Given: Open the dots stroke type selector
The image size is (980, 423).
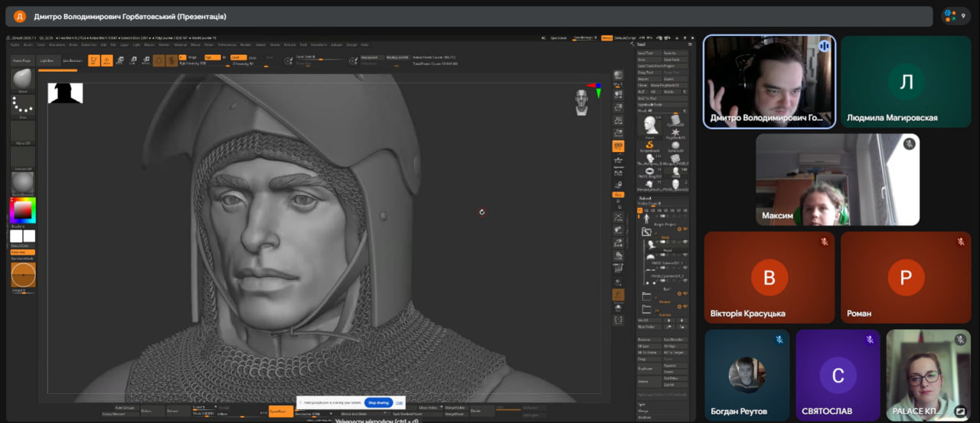Looking at the screenshot, I should pyautogui.click(x=23, y=106).
